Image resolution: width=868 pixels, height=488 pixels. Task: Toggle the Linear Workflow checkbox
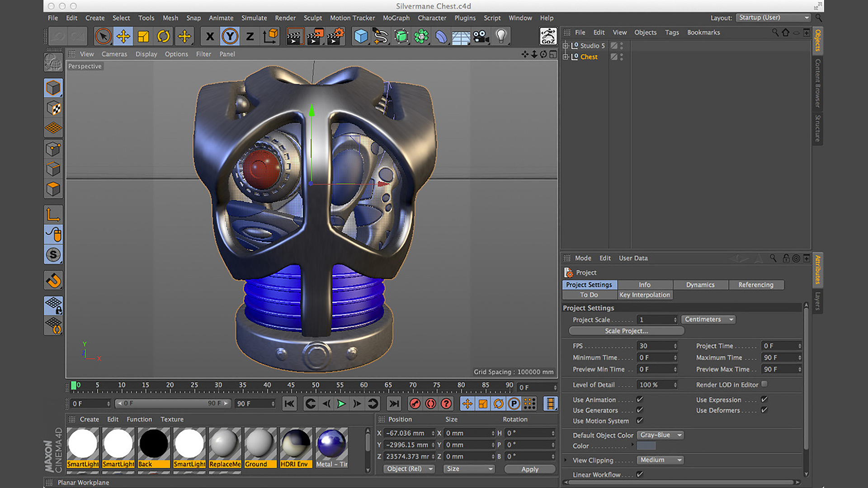coord(640,474)
